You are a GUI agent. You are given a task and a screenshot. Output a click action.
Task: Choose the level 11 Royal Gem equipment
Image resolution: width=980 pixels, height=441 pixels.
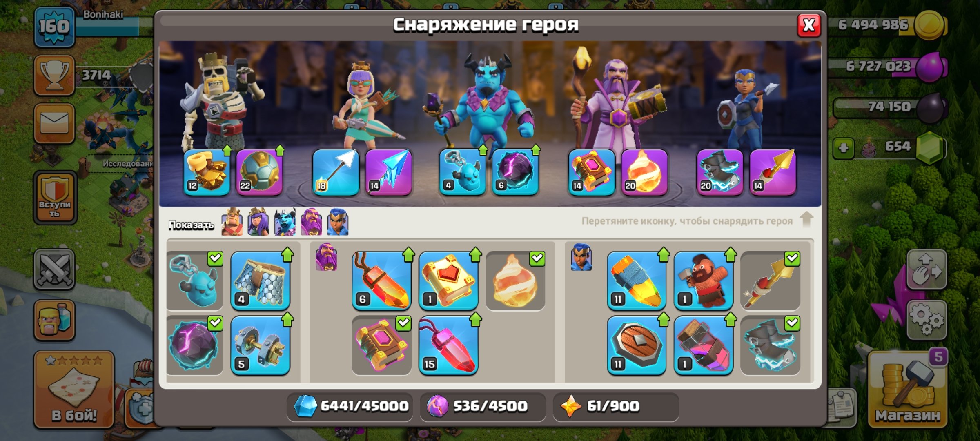pos(636,281)
